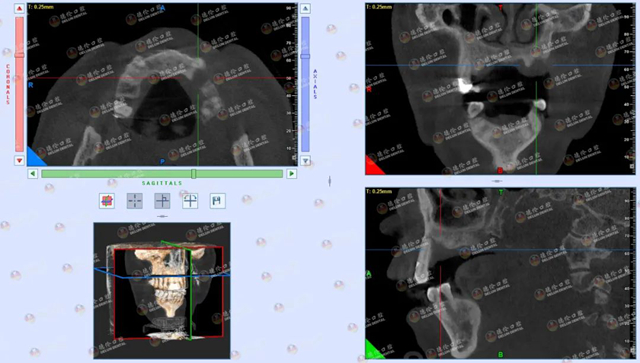Click the green sagittals slider handle

193,174
